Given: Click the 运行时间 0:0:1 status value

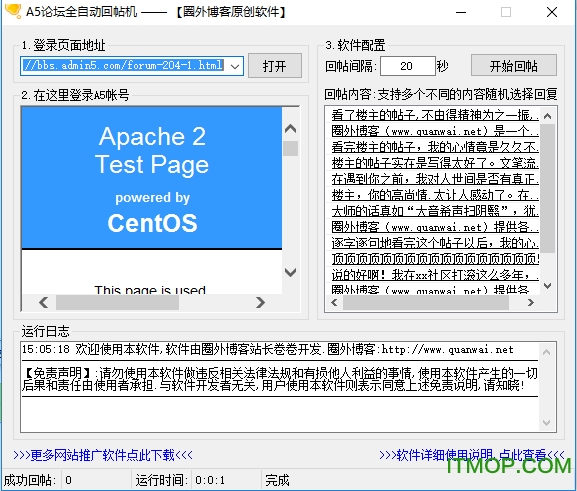Looking at the screenshot, I should (210, 480).
